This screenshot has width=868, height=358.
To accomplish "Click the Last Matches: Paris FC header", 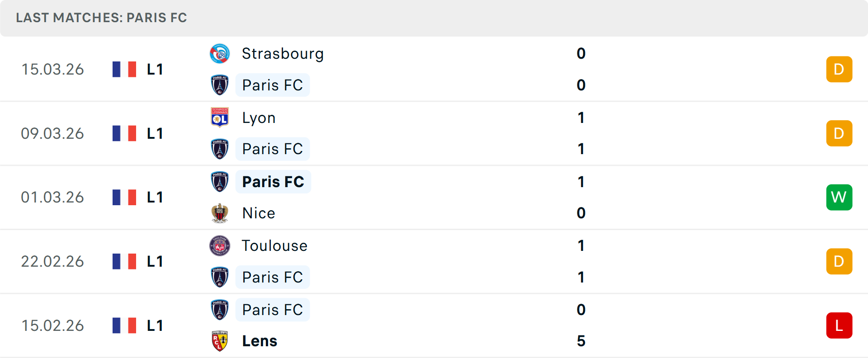I will [101, 18].
